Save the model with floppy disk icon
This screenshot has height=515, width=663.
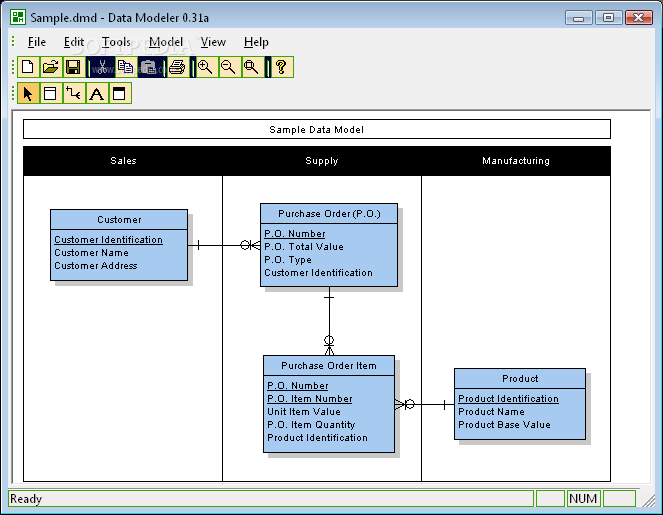click(74, 67)
